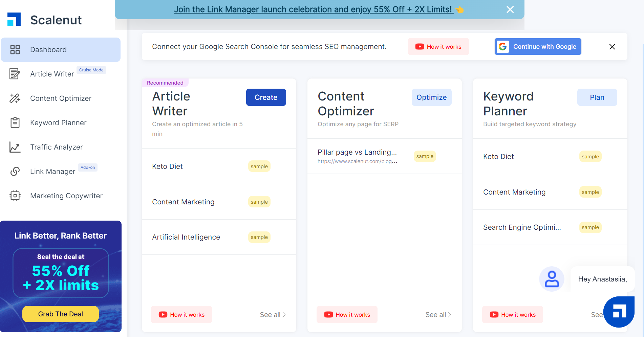Click the Article Writer sidebar icon
This screenshot has width=644, height=337.
click(15, 74)
